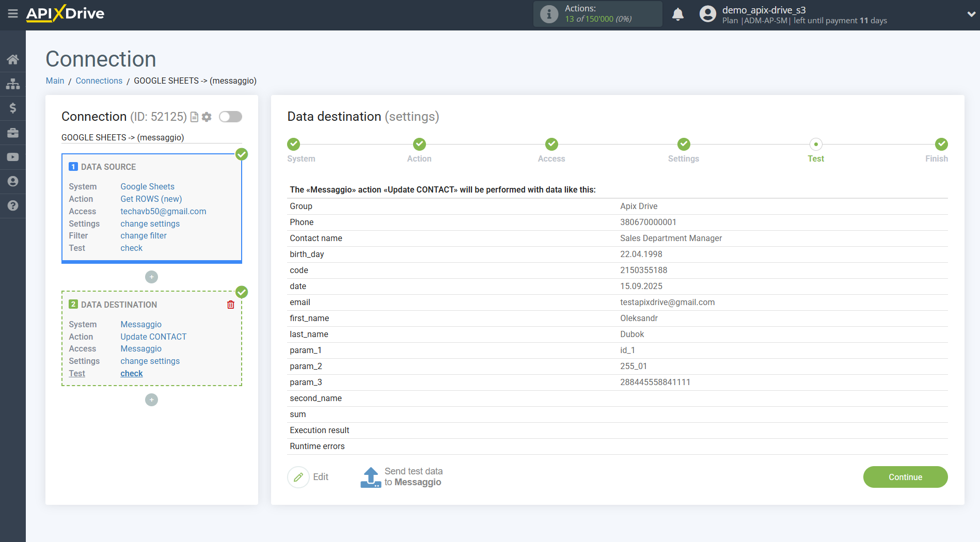Click the Edit pencil icon
980x542 pixels.
(298, 477)
